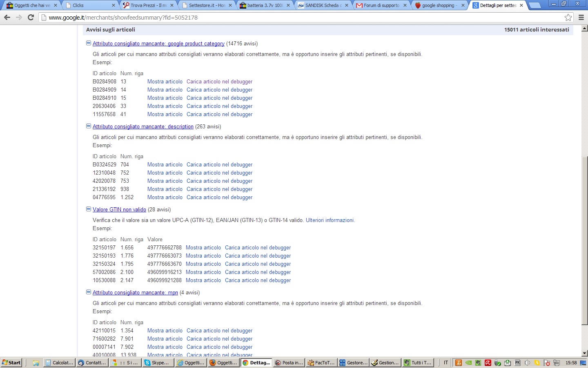Switch to the Internet Explorer 'Oggetti' taskbar item
Image resolution: width=588 pixels, height=368 pixels.
tap(191, 363)
